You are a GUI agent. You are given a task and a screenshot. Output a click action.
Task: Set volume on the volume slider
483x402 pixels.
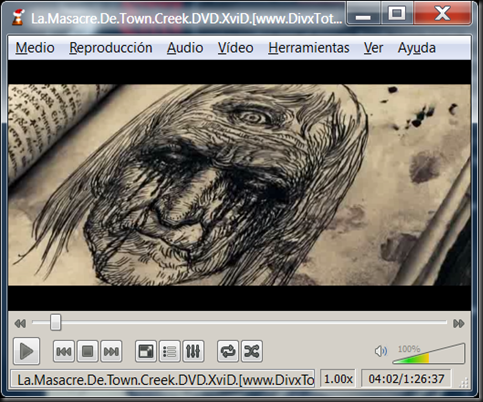coord(429,353)
